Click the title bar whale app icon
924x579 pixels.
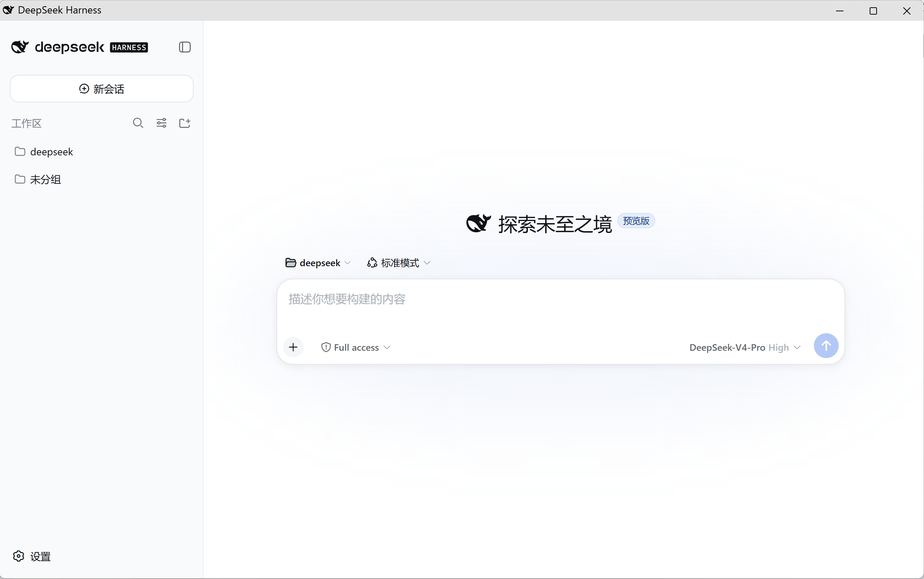click(8, 10)
